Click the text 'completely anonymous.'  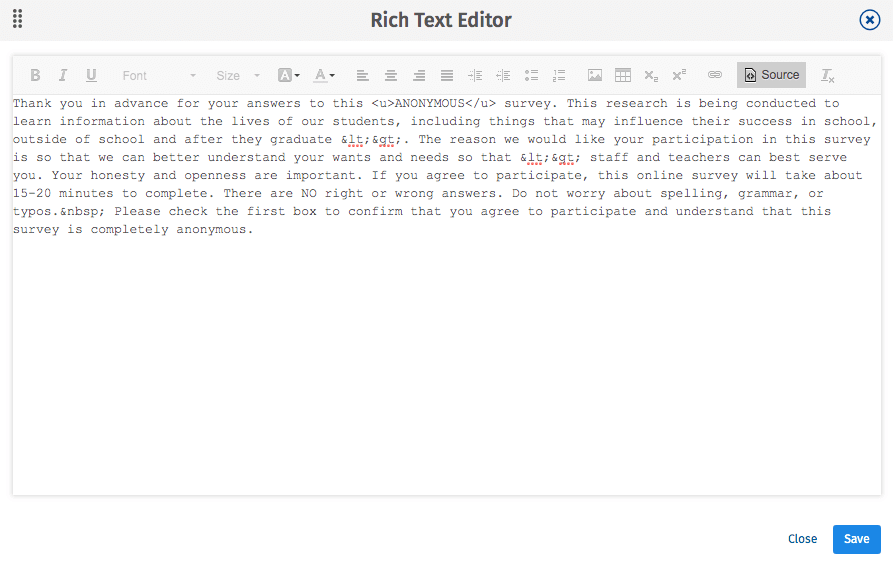coord(172,229)
